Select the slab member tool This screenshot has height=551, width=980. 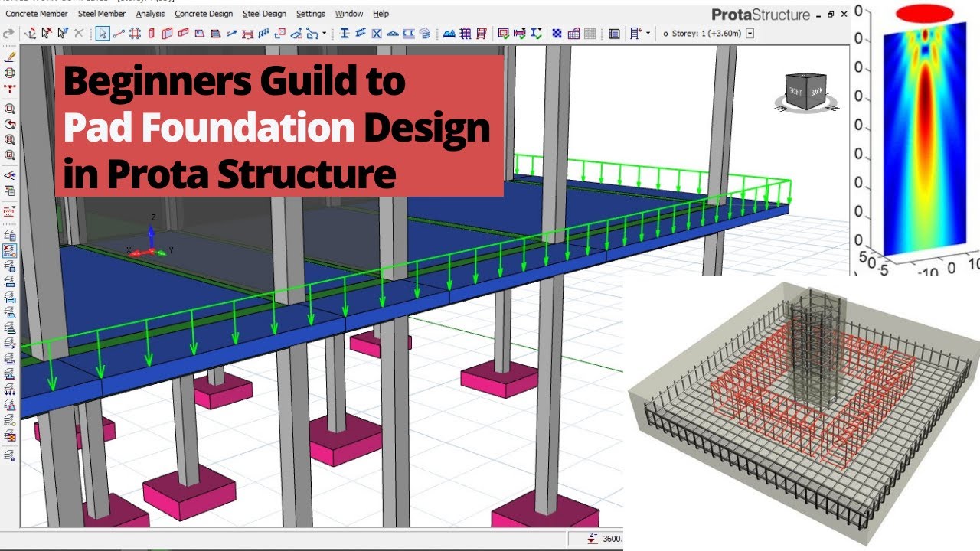[199, 33]
